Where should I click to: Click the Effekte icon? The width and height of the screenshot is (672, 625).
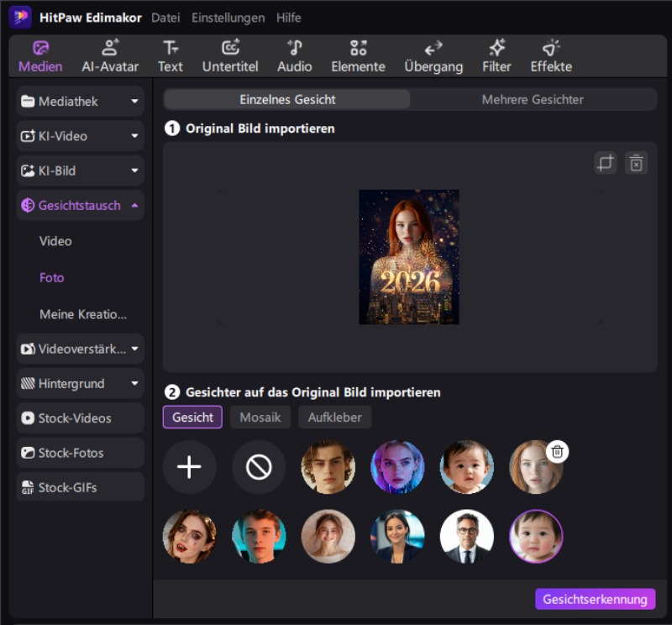coord(550,49)
